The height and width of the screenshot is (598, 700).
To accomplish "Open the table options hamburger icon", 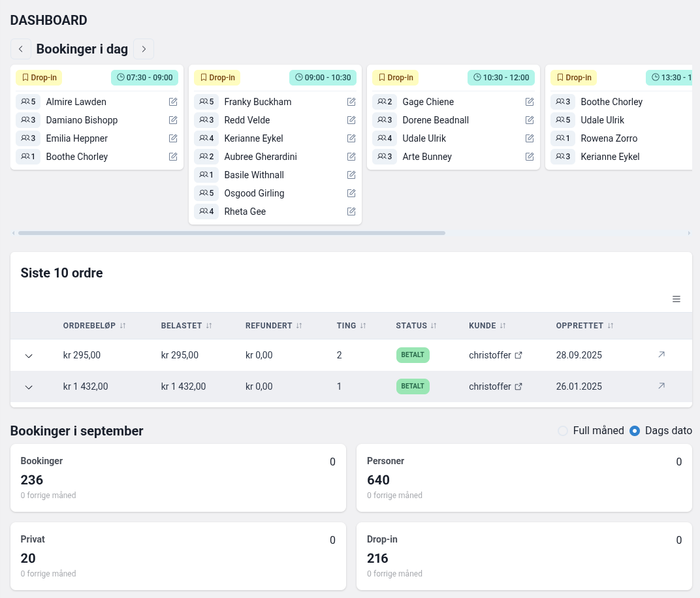I will 676,299.
